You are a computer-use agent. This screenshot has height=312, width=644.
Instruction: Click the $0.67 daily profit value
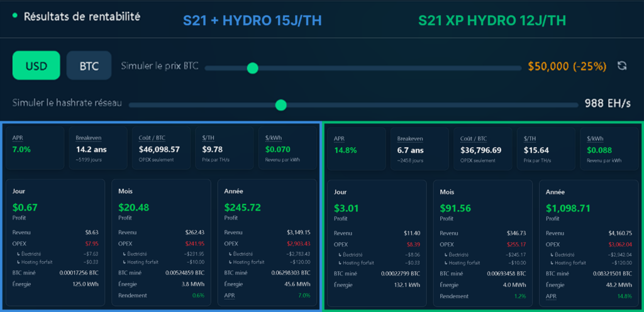click(25, 208)
